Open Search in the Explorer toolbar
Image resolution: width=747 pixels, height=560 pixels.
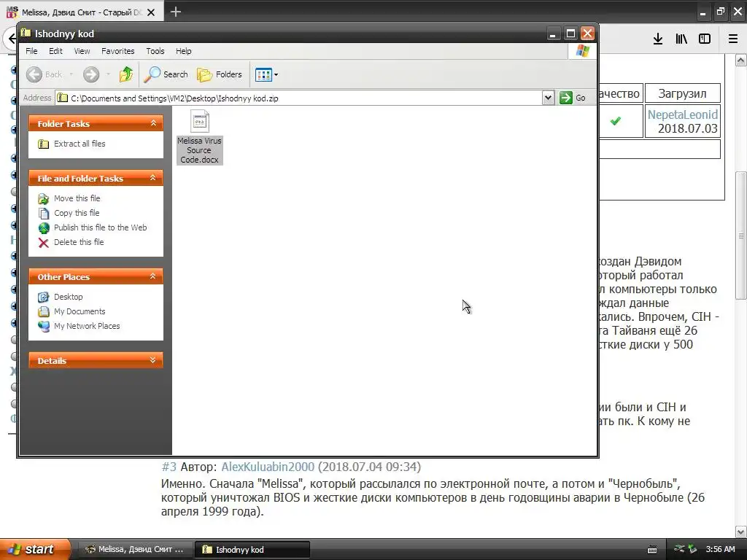point(166,74)
